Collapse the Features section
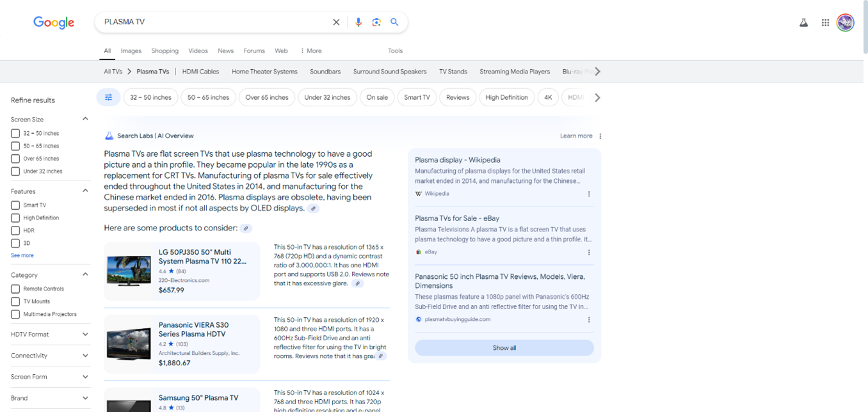 point(85,191)
